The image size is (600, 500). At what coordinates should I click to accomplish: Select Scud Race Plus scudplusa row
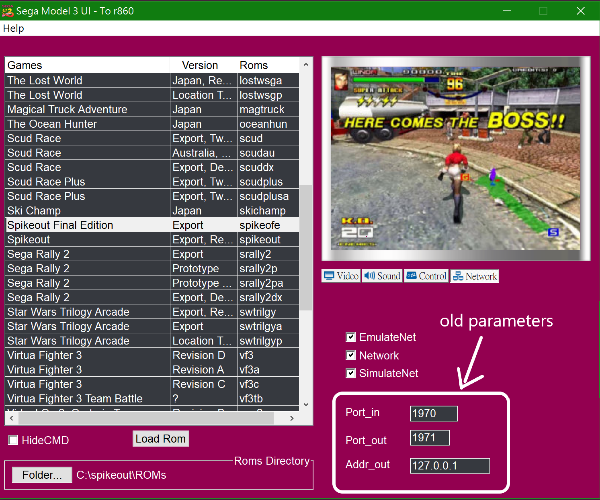click(152, 196)
